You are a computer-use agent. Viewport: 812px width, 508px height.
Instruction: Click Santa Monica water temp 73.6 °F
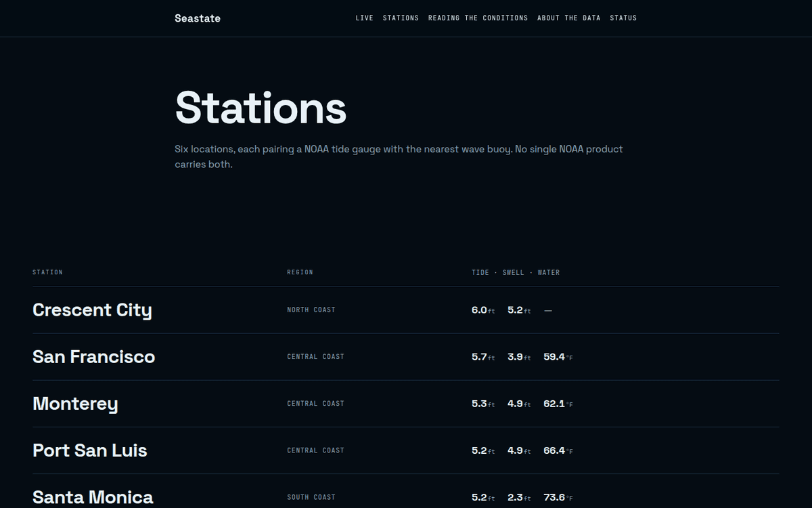point(558,497)
